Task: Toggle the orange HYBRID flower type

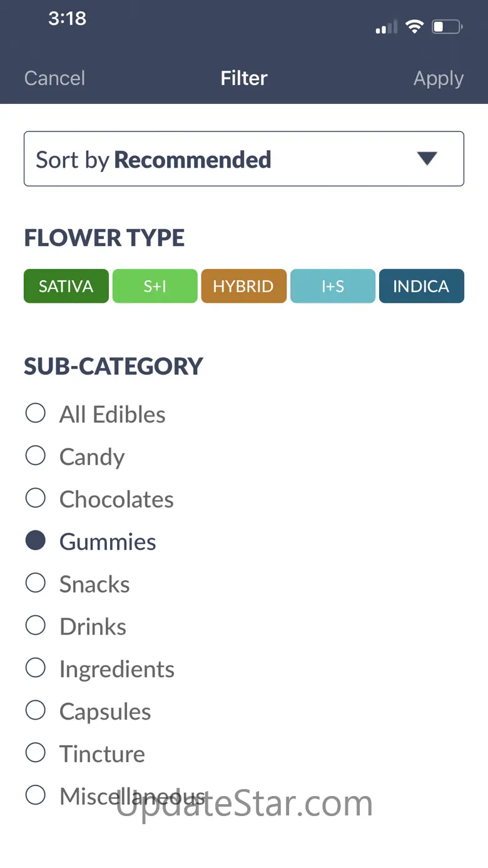Action: tap(243, 286)
